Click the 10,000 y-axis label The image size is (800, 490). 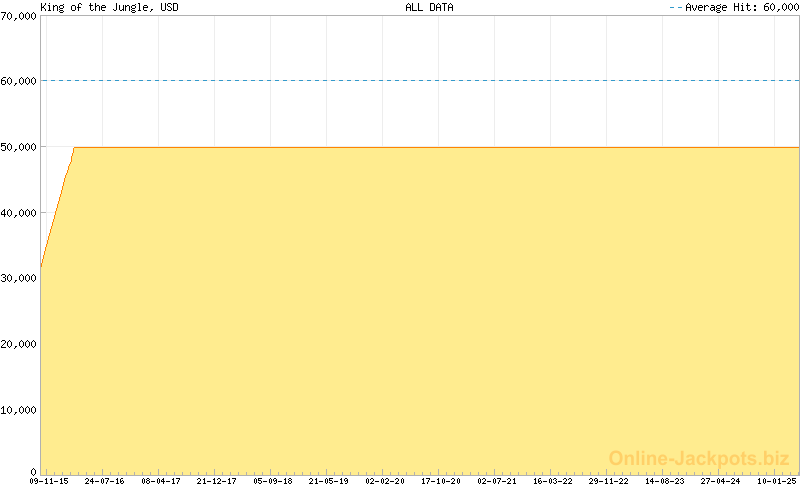pyautogui.click(x=18, y=410)
